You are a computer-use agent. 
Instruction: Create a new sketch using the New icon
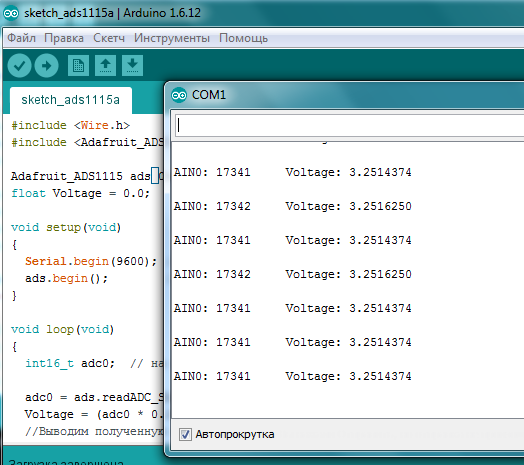[78, 66]
